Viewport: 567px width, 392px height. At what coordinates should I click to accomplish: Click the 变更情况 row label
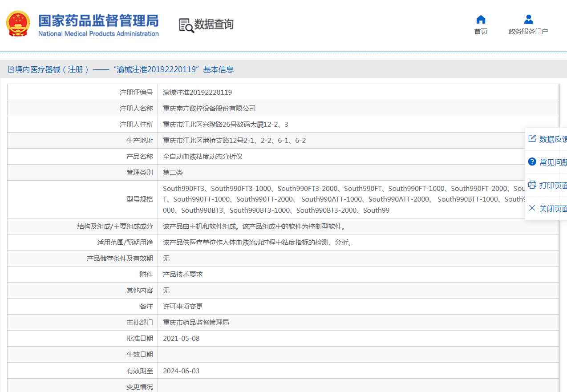(x=140, y=387)
